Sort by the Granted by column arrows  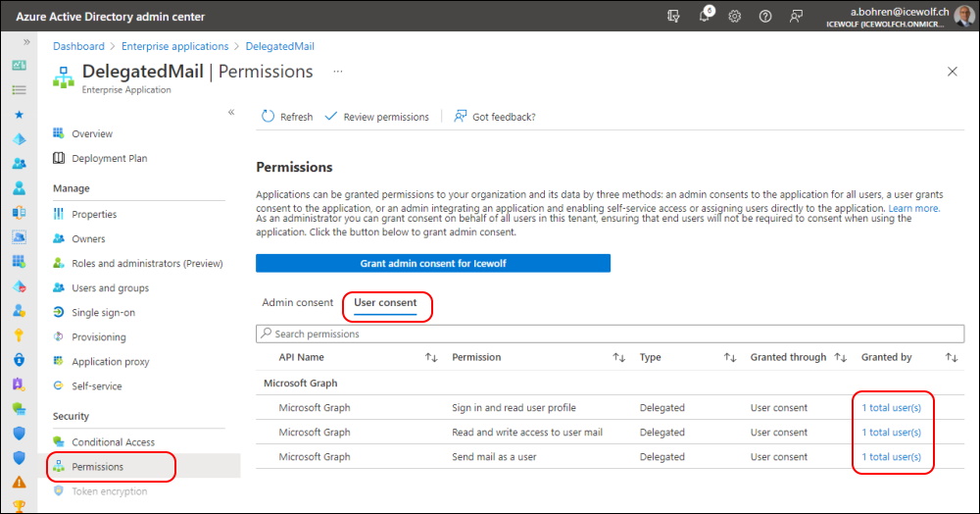pyautogui.click(x=952, y=357)
